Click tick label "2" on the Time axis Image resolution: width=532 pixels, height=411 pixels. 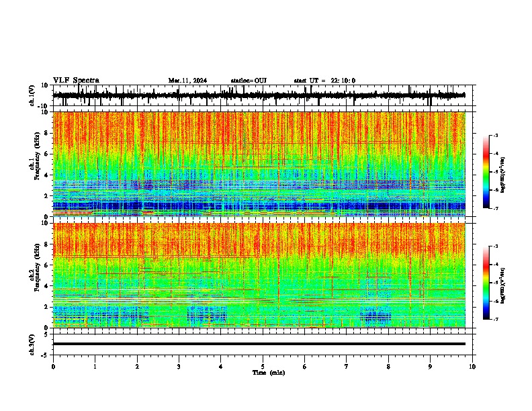137,367
